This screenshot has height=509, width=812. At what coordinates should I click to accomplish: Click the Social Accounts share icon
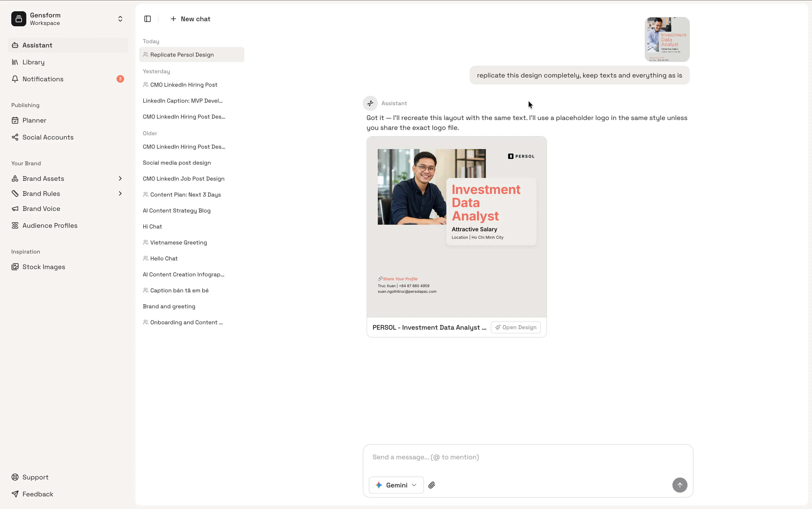pyautogui.click(x=15, y=137)
